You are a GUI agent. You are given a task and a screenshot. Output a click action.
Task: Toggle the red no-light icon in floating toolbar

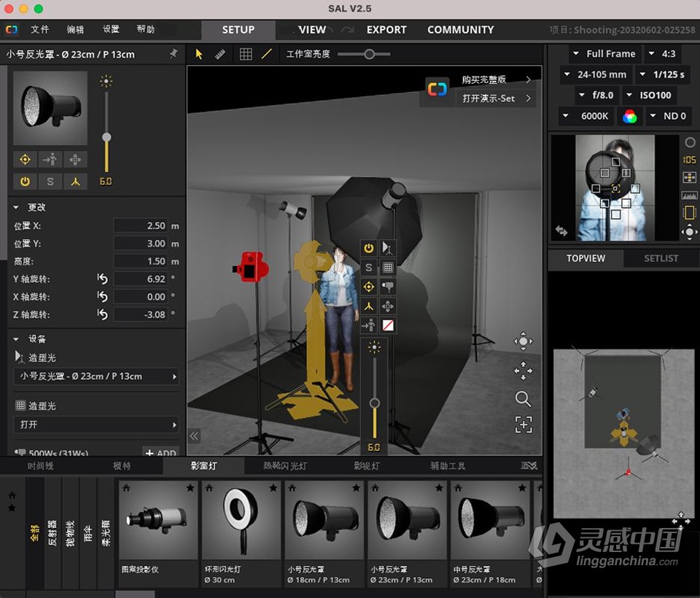(x=387, y=325)
